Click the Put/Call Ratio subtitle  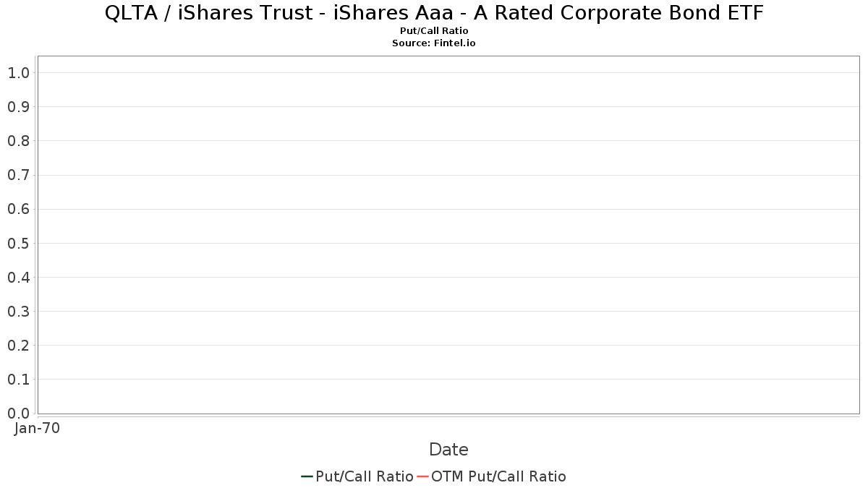point(434,31)
